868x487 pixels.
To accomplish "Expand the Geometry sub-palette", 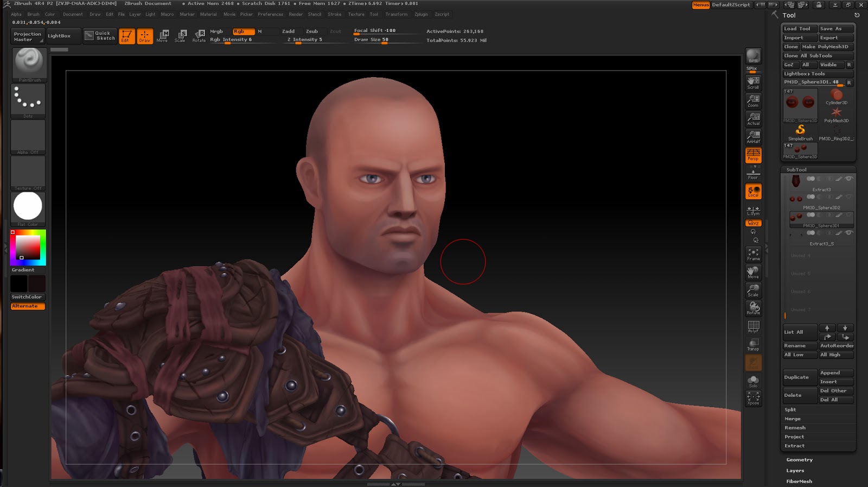I will (800, 460).
